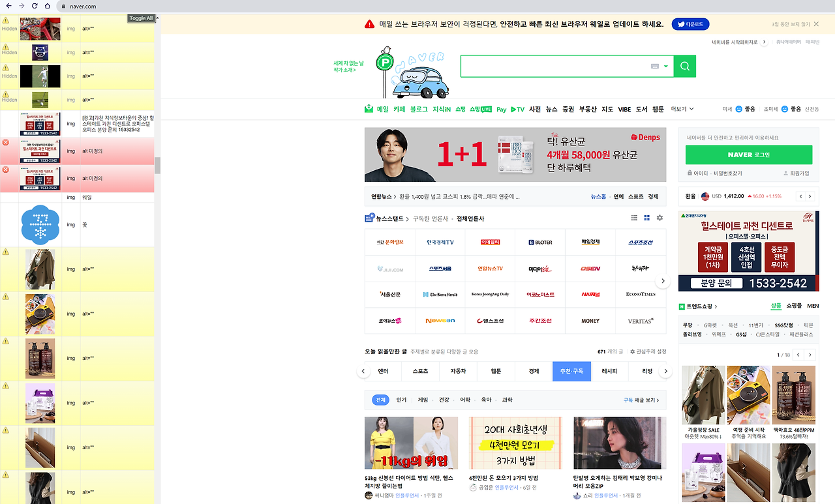Image resolution: width=835 pixels, height=504 pixels.
Task: Open the 뉴스 menu item
Action: [x=552, y=109]
